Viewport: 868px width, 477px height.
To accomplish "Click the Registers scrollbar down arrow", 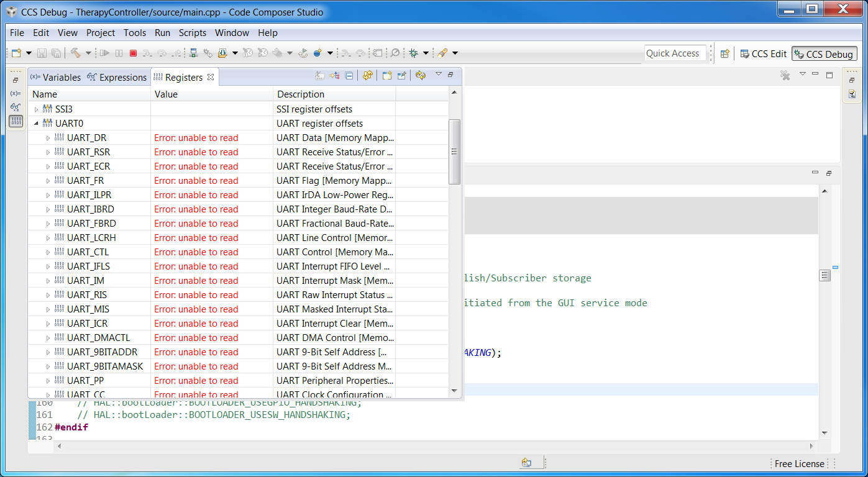I will (x=454, y=391).
